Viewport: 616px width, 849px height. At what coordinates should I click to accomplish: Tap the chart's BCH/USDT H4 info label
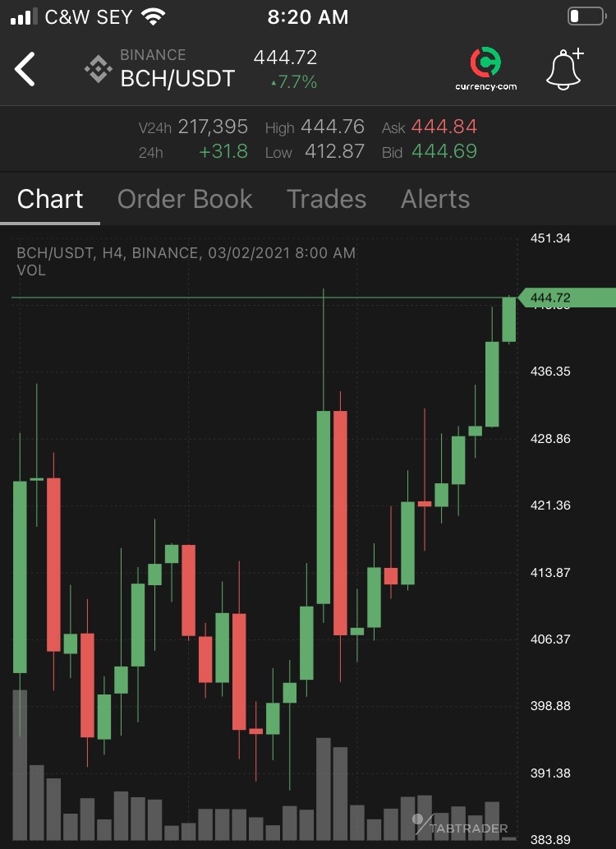[186, 253]
